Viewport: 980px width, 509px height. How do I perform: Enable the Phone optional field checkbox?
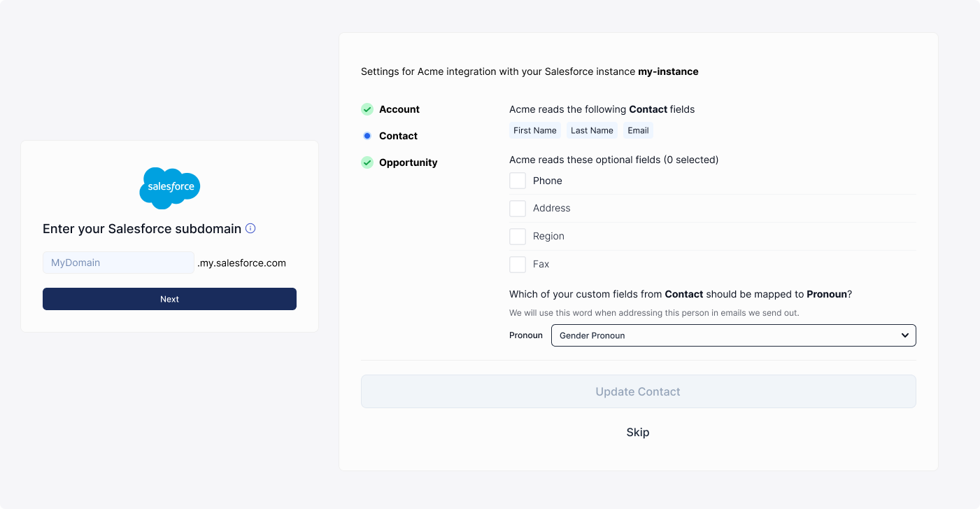(518, 181)
